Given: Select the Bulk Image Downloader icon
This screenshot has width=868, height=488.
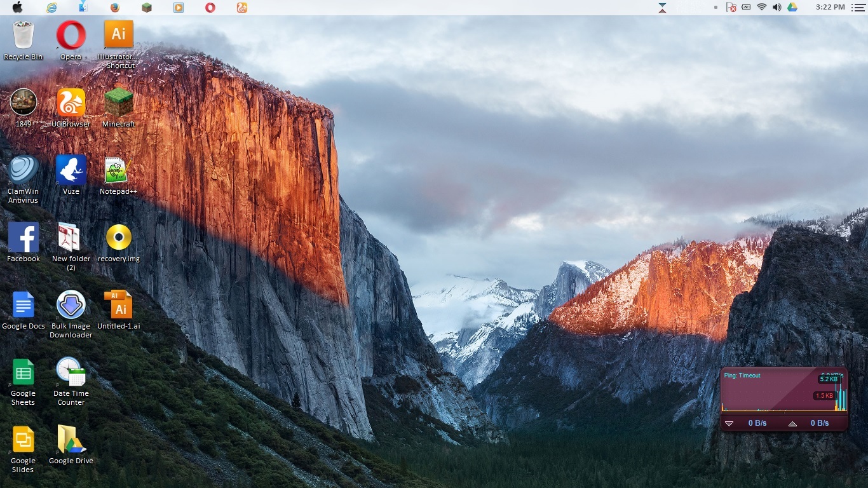Looking at the screenshot, I should (x=71, y=315).
